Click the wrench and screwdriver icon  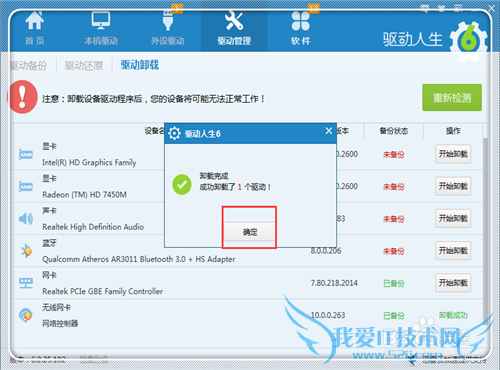tap(234, 21)
